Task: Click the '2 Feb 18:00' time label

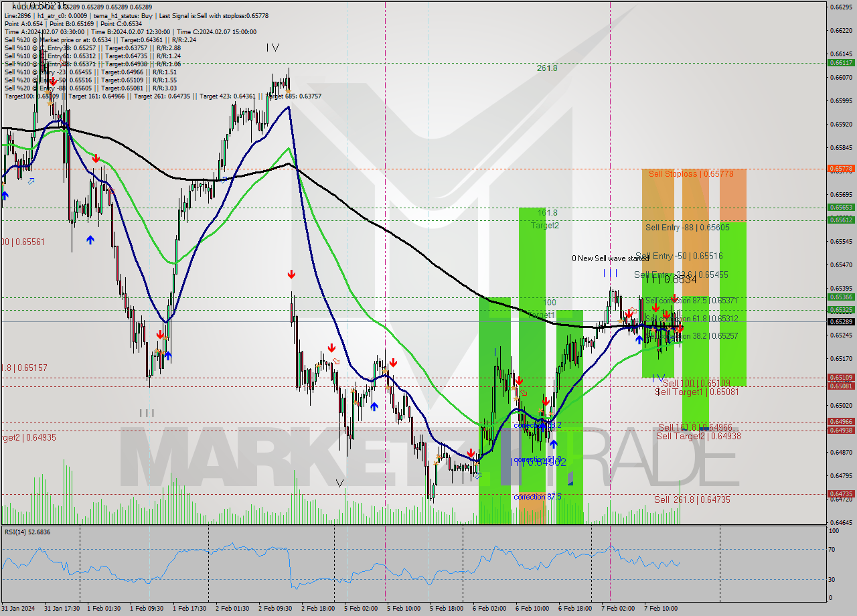Action: point(318,609)
